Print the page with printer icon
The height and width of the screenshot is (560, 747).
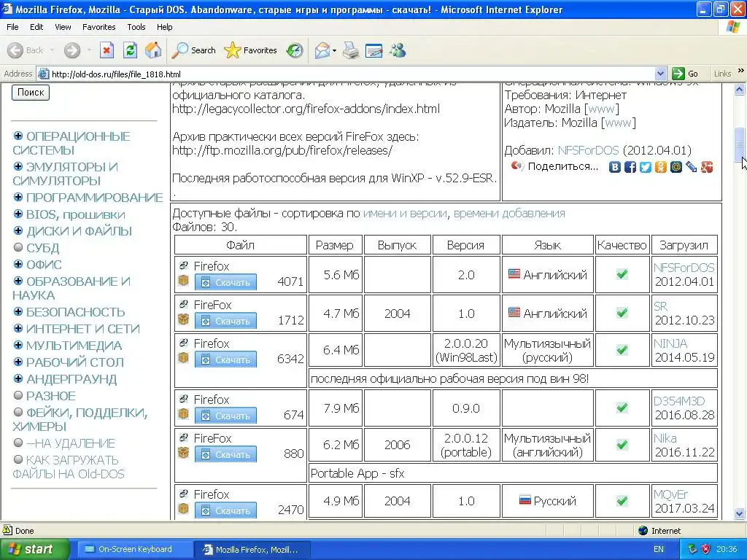pos(351,50)
